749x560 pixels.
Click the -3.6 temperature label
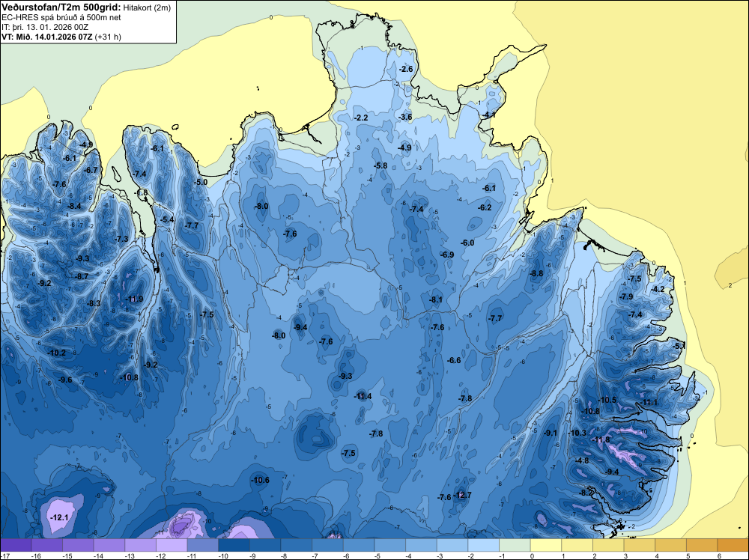pos(405,117)
